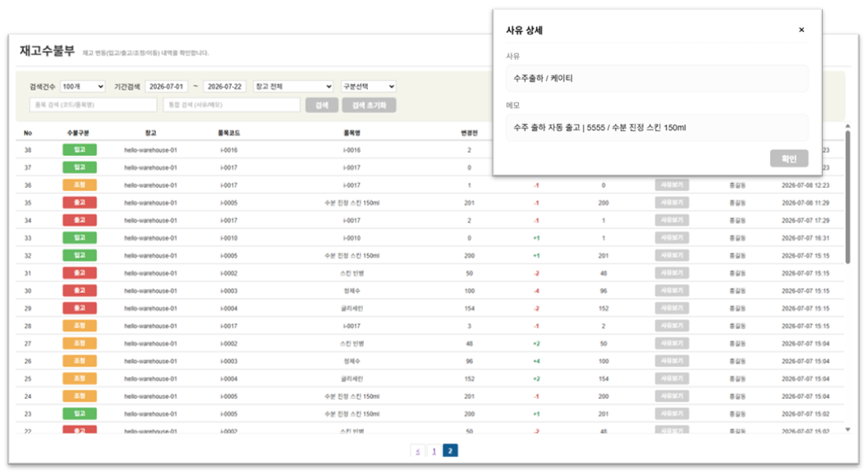Click the green 입고 badge in row 38

click(80, 150)
